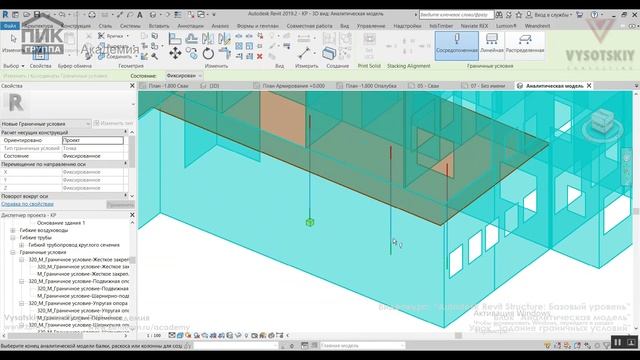Click the pause button in video overlay
Image resolution: width=640 pixels, height=360 pixels.
pos(618,342)
